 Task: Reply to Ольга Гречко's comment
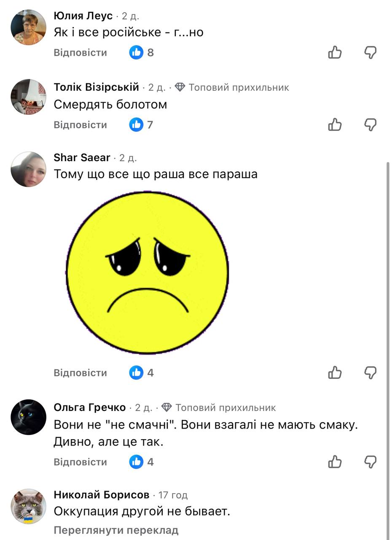coord(81,462)
